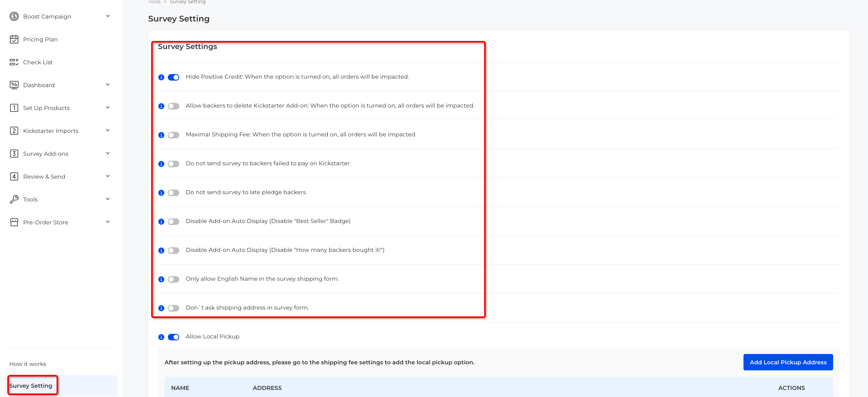The image size is (868, 397).
Task: Click the ACTIONS column header
Action: click(x=791, y=388)
